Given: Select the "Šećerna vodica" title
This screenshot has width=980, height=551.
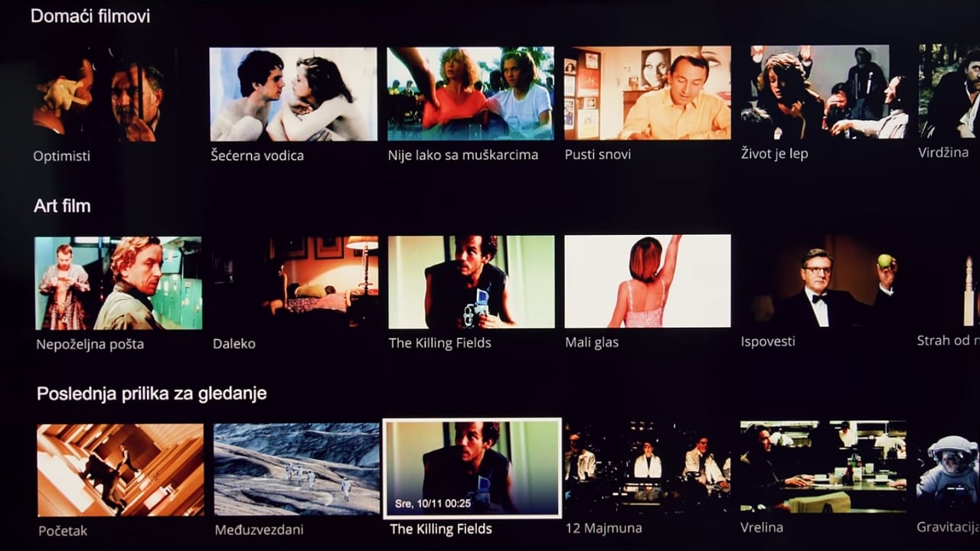Looking at the screenshot, I should pos(257,155).
